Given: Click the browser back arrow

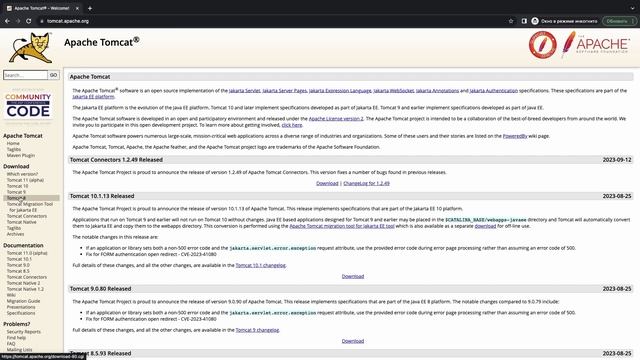Looking at the screenshot, I should [7, 21].
